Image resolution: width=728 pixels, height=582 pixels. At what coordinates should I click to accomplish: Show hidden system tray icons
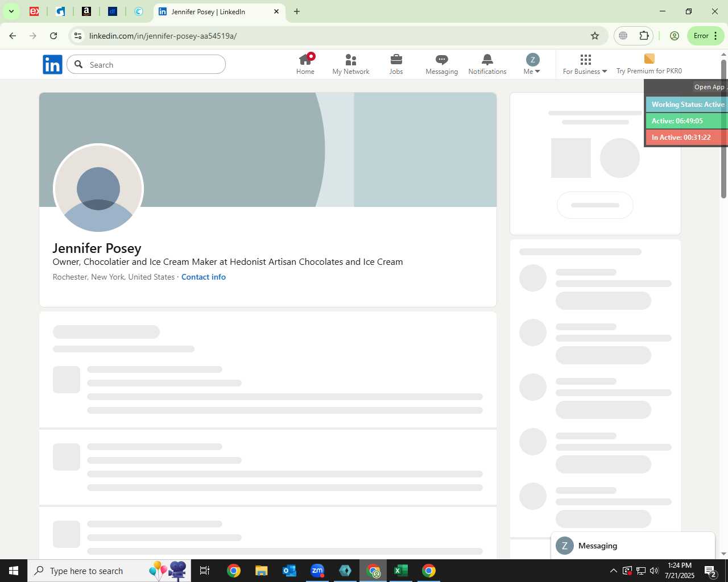pyautogui.click(x=613, y=571)
